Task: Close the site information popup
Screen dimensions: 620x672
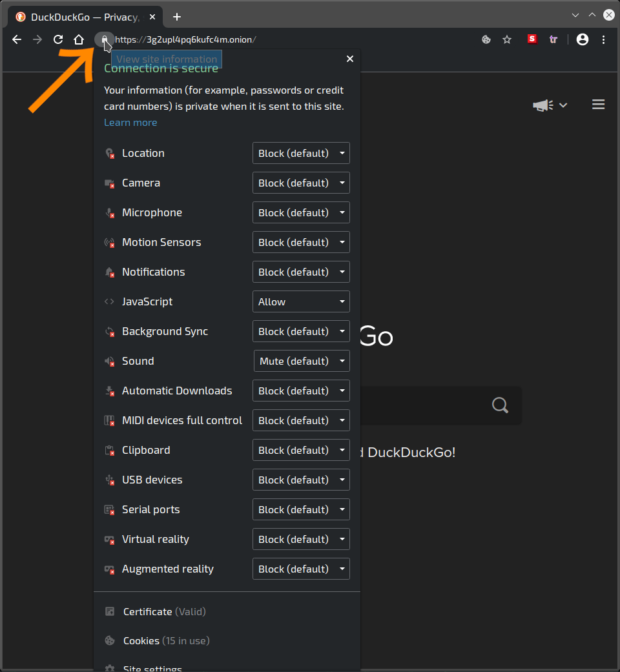Action: click(350, 59)
